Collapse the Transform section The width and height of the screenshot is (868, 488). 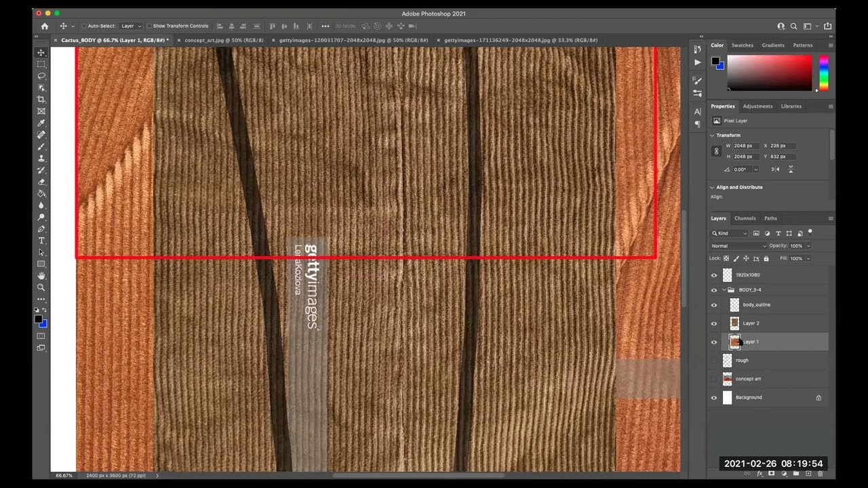coord(712,135)
